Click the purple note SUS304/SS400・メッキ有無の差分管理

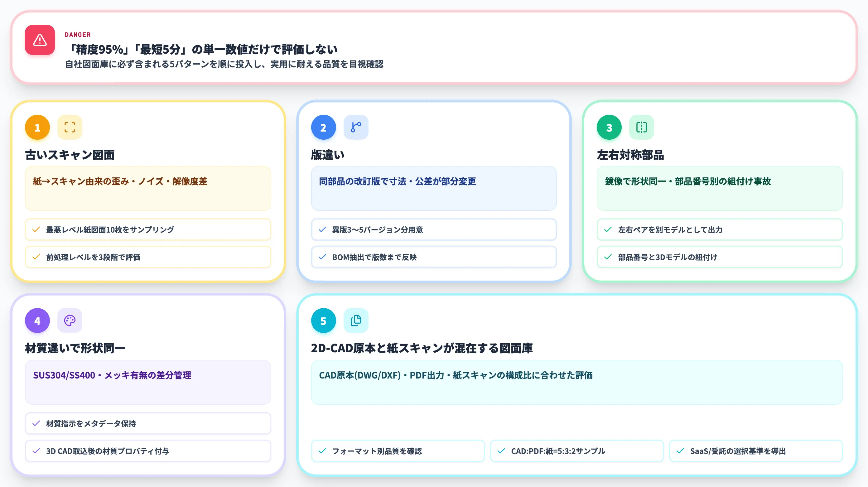(148, 382)
